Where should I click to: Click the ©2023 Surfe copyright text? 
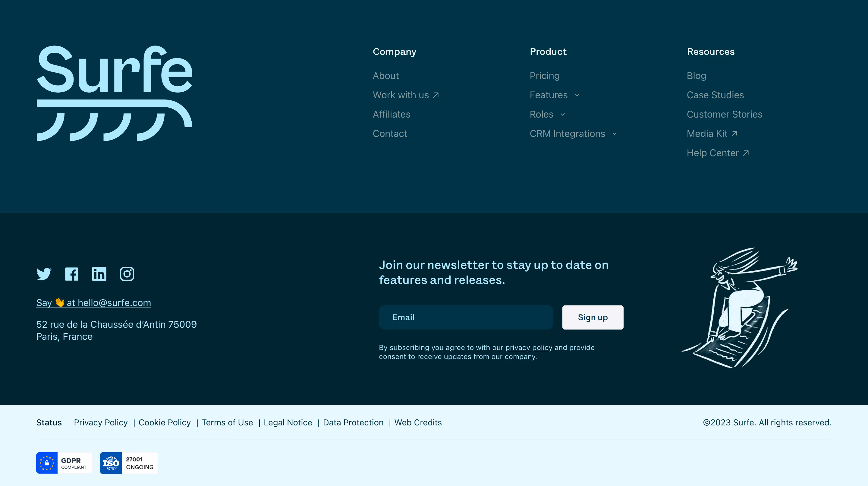767,423
